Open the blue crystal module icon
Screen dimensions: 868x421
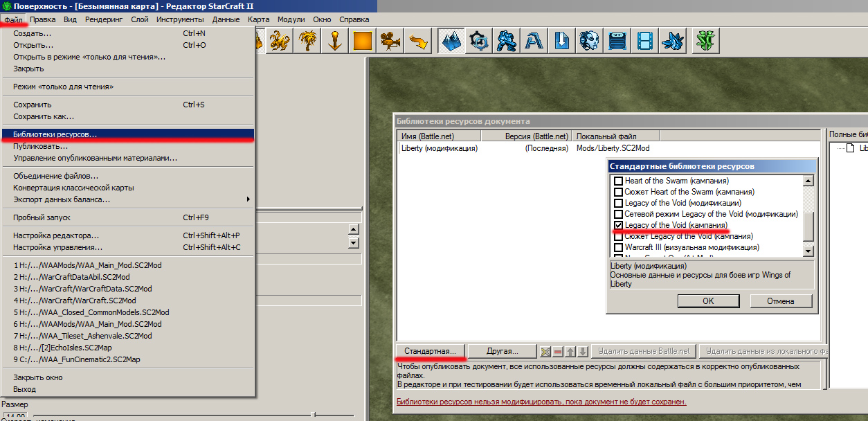[x=673, y=42]
